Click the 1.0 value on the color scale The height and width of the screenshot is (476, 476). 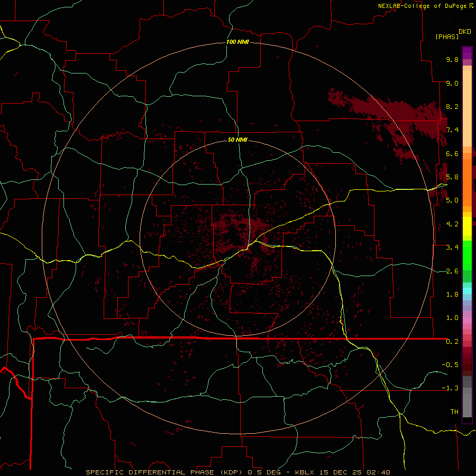(452, 318)
